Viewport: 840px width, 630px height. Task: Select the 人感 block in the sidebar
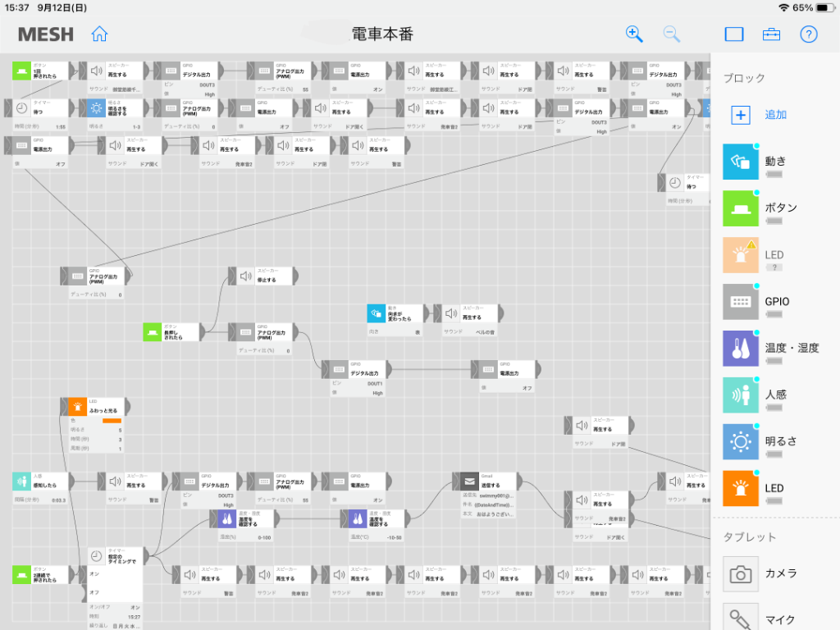point(741,395)
